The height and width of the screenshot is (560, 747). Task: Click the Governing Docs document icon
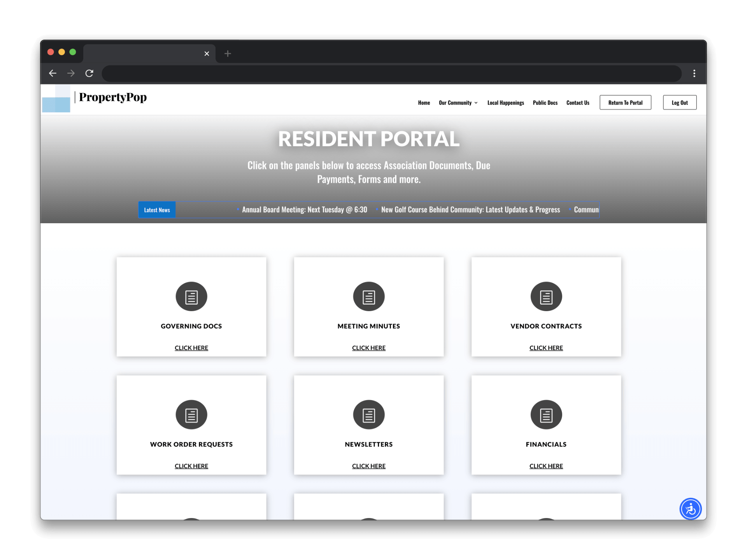(x=191, y=296)
